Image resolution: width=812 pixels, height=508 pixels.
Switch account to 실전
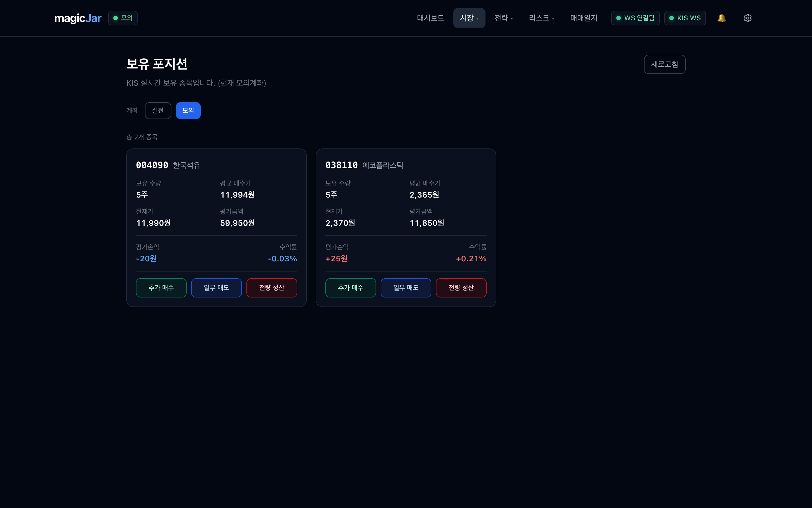158,111
